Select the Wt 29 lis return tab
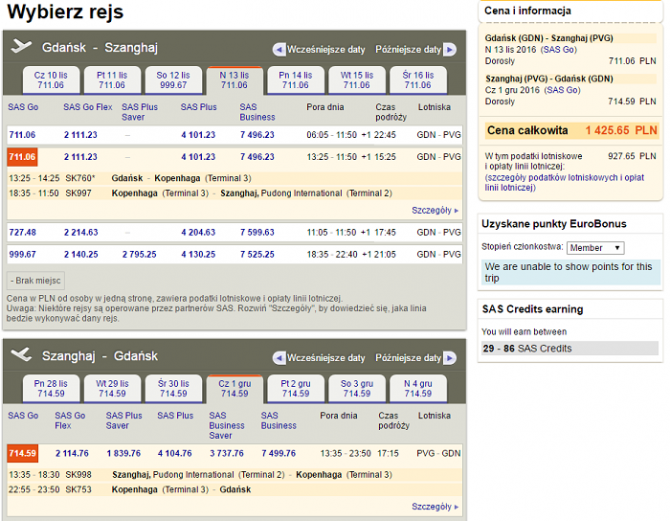The image size is (670, 521). pos(112,389)
